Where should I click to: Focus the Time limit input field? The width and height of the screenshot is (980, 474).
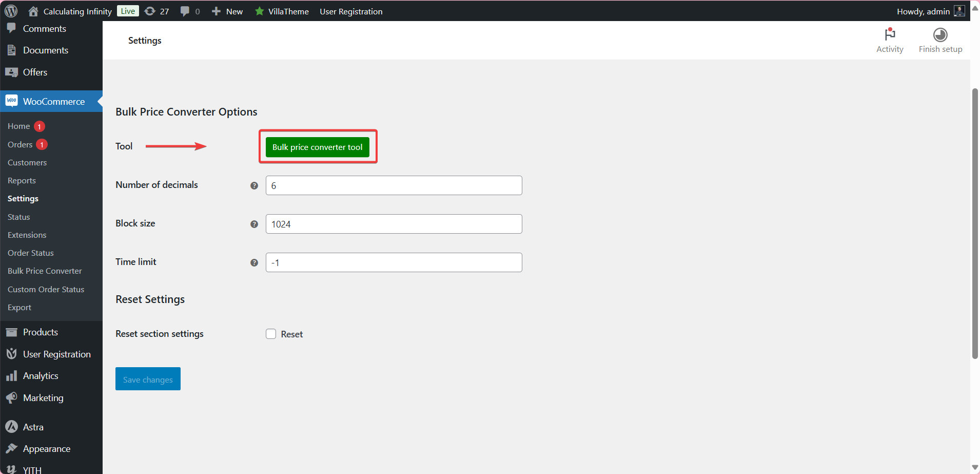pyautogui.click(x=394, y=262)
